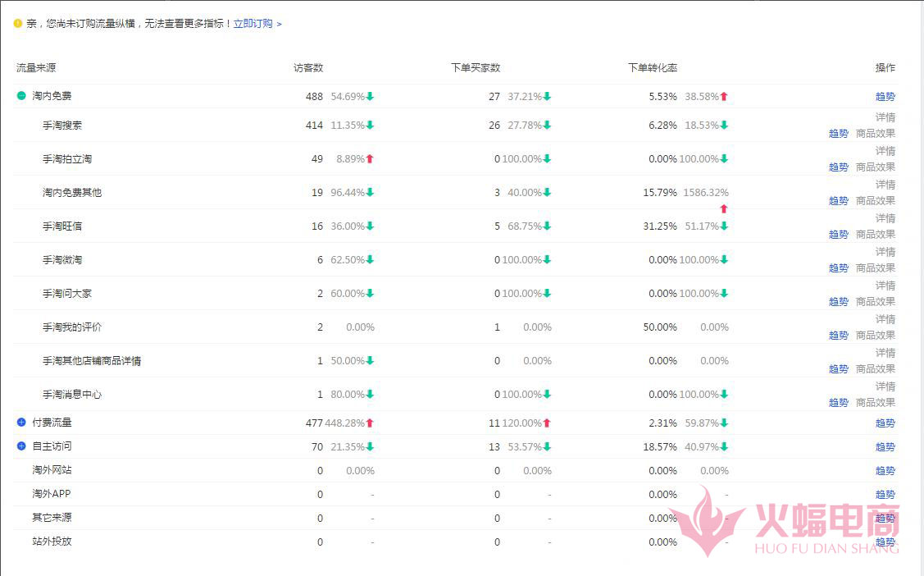Viewport: 924px width, 576px height.
Task: Select the 手淘我的评价 source name
Action: (72, 327)
